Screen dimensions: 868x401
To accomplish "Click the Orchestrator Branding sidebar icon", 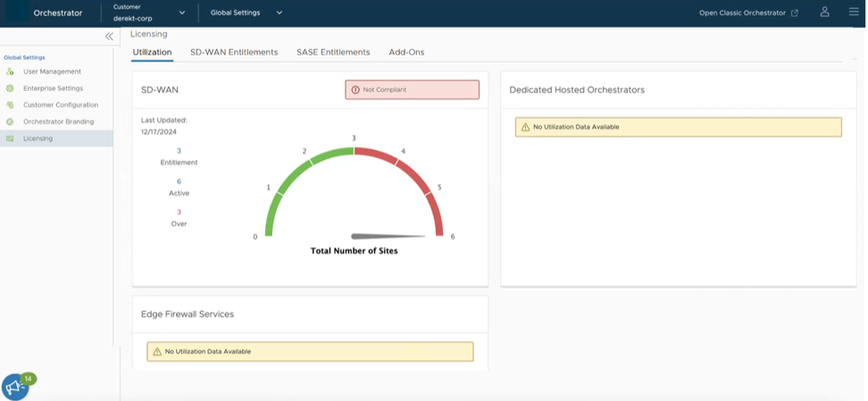I will pyautogui.click(x=10, y=121).
